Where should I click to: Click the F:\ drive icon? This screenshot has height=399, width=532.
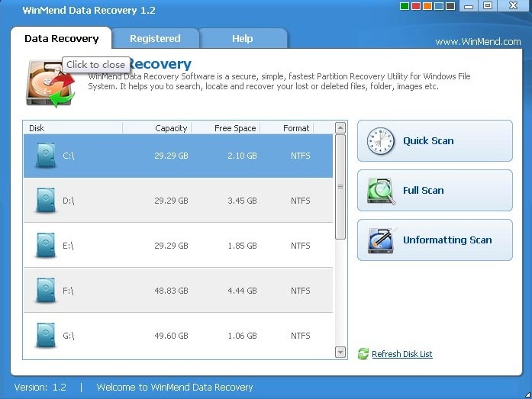[46, 291]
